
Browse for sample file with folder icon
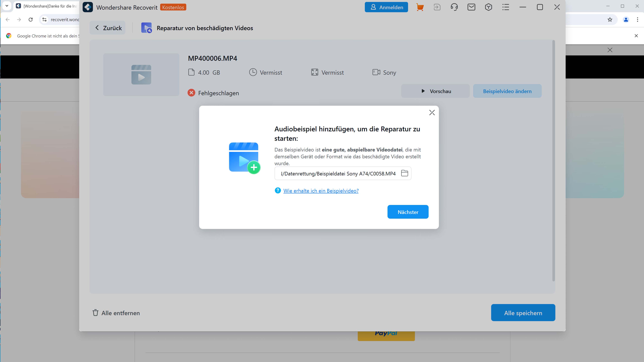coord(404,173)
